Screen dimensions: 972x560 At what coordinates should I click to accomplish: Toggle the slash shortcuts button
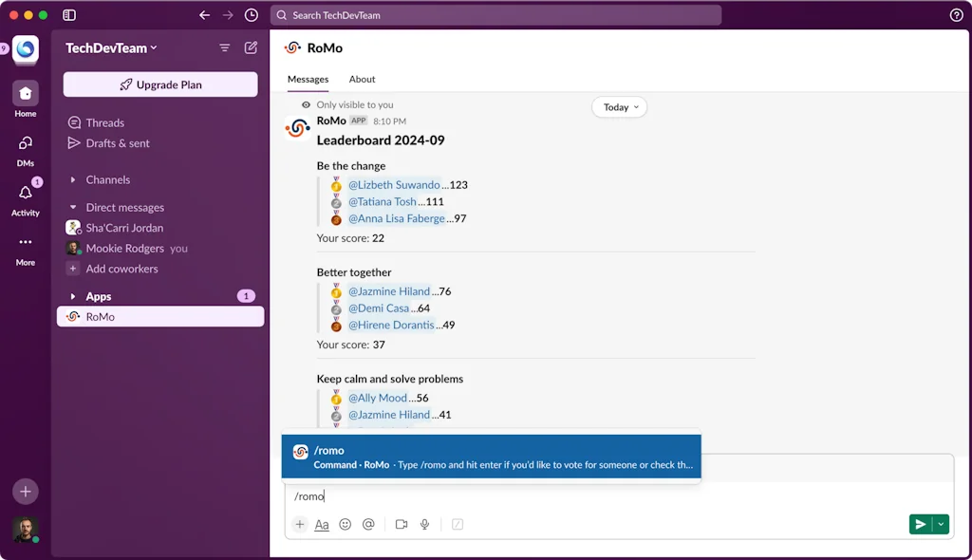point(458,524)
